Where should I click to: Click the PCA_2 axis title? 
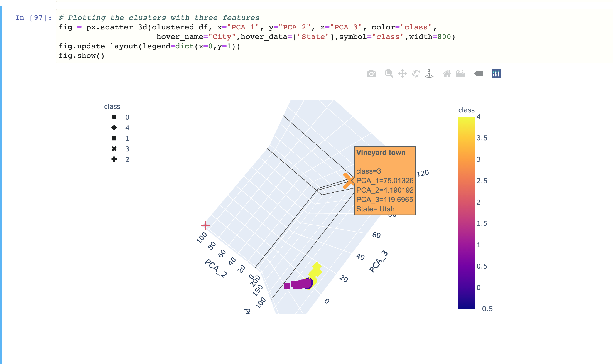point(216,268)
